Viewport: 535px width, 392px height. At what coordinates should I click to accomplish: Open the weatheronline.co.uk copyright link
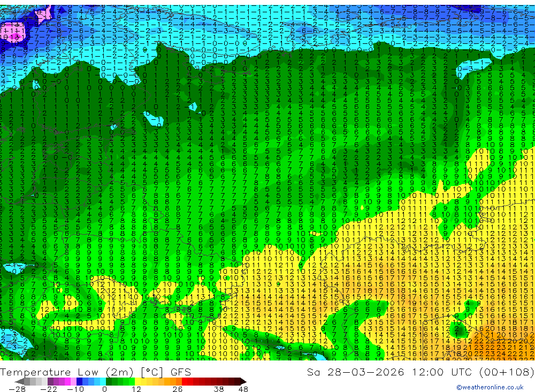(490, 387)
